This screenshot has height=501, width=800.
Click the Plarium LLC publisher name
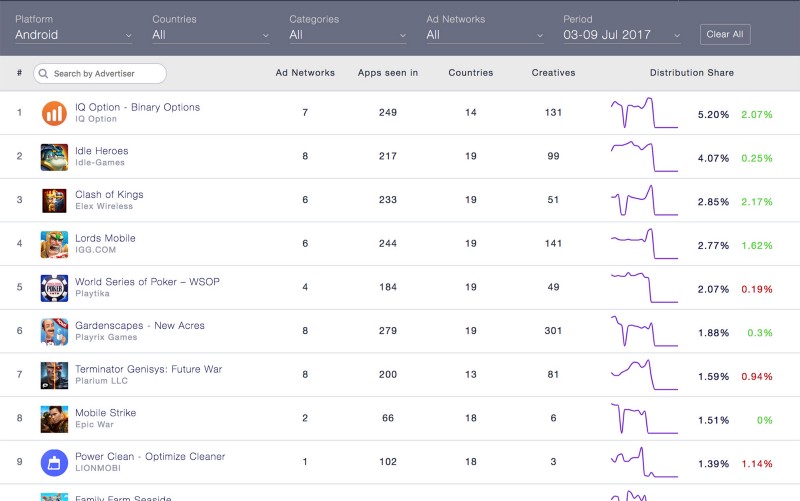pyautogui.click(x=102, y=381)
